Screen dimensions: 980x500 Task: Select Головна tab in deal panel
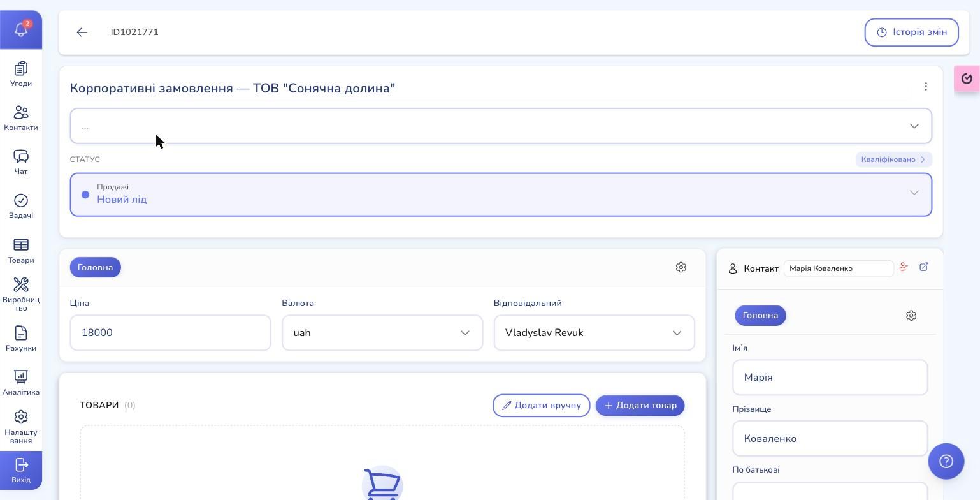(96, 267)
